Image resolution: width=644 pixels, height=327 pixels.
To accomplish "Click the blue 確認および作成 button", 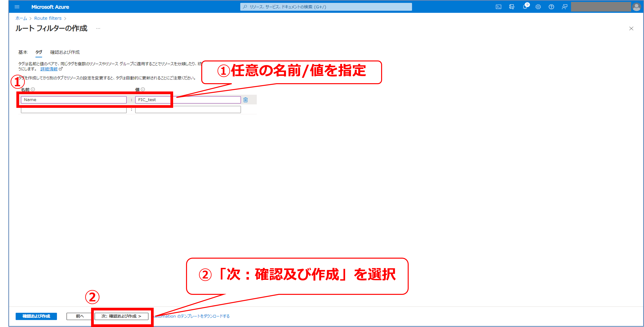I will (x=36, y=316).
